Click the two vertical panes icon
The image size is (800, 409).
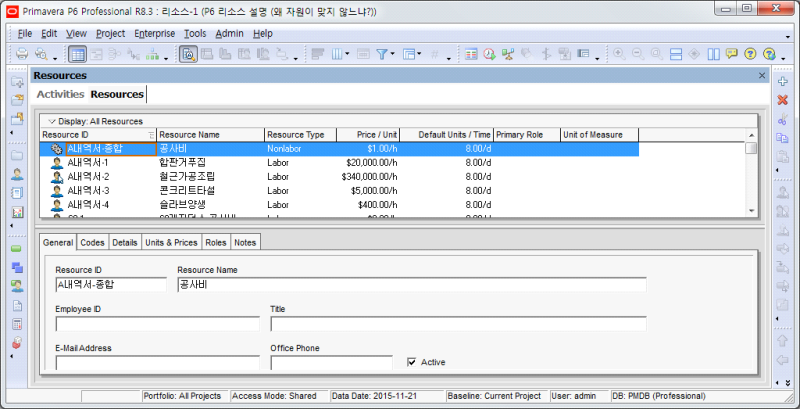tap(713, 54)
